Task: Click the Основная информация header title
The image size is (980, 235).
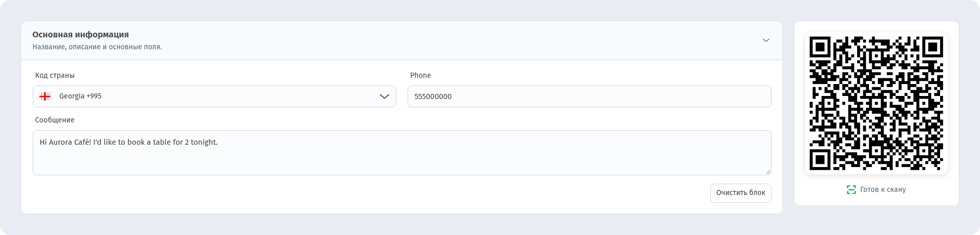Action: coord(80,35)
